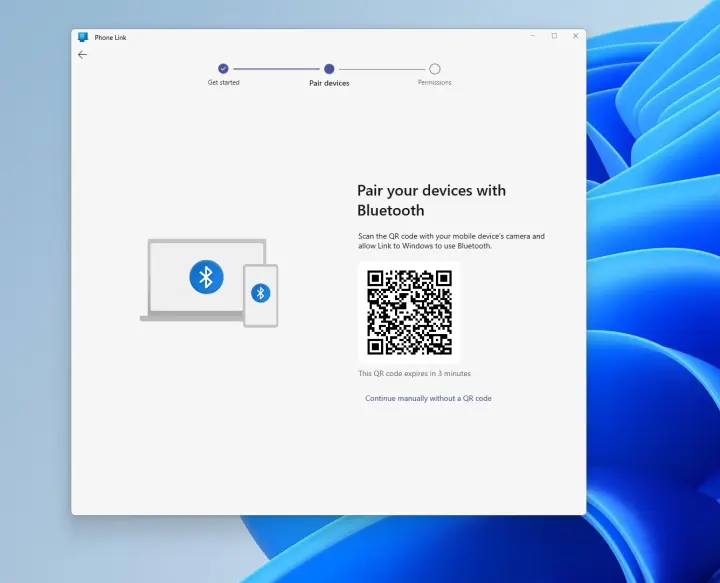
Task: Go back using the back arrow
Action: (82, 55)
